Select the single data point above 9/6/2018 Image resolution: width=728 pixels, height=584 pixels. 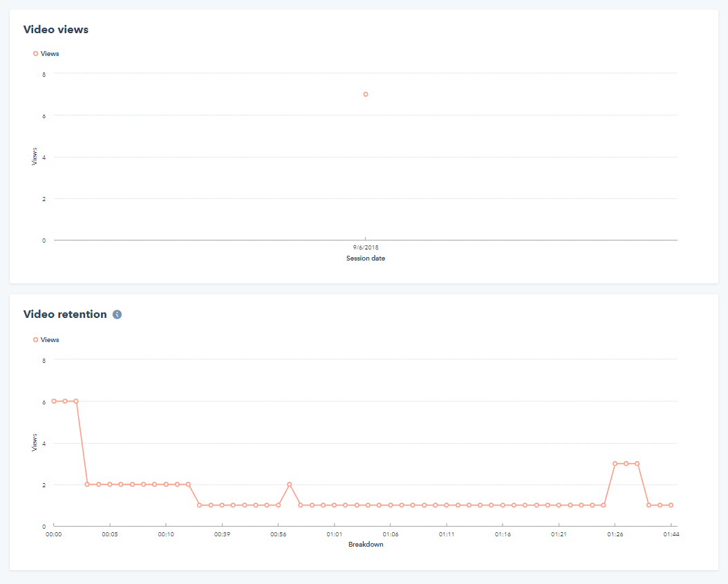(366, 94)
